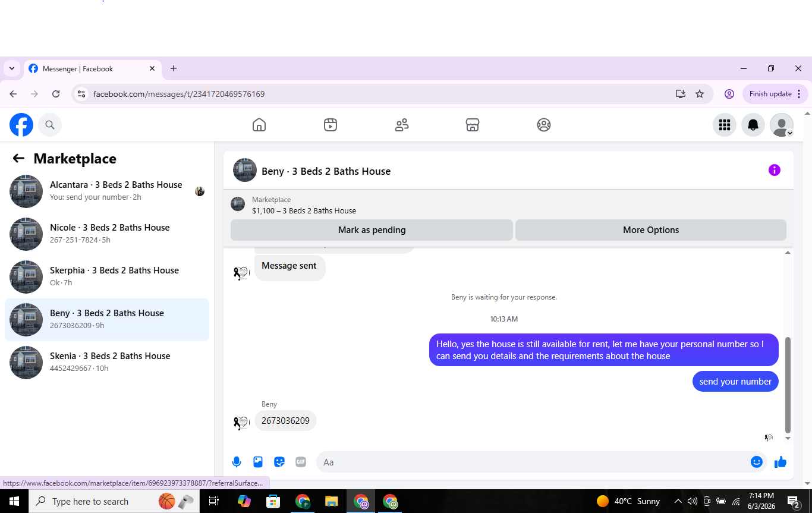This screenshot has height=513, width=812.
Task: Go back in browser history
Action: (13, 94)
